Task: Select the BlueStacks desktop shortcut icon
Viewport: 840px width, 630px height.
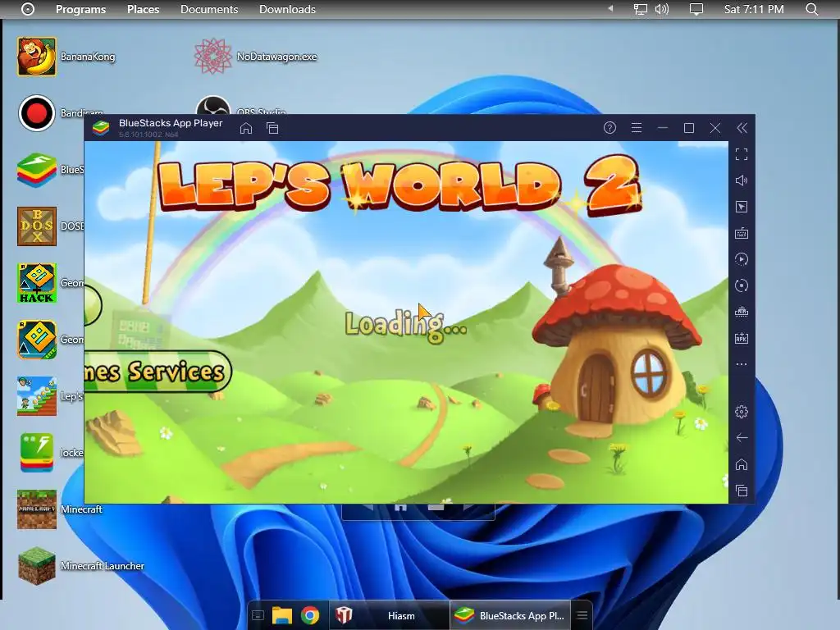Action: point(36,170)
